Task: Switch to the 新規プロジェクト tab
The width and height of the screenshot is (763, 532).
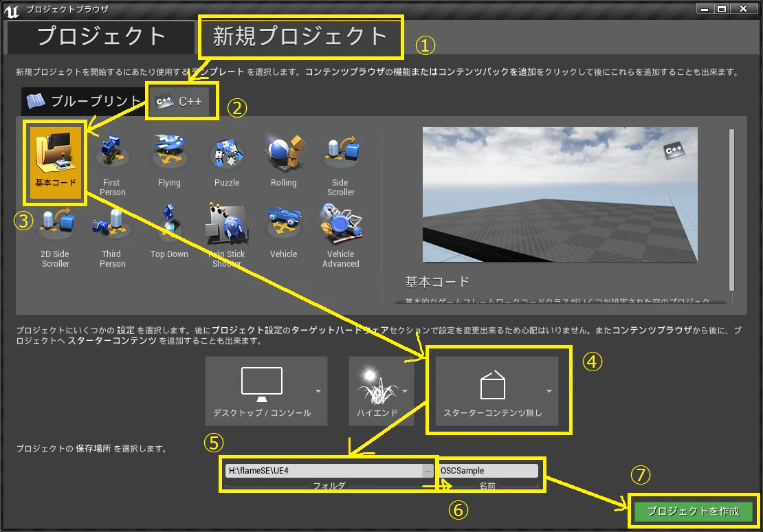Action: pyautogui.click(x=300, y=37)
